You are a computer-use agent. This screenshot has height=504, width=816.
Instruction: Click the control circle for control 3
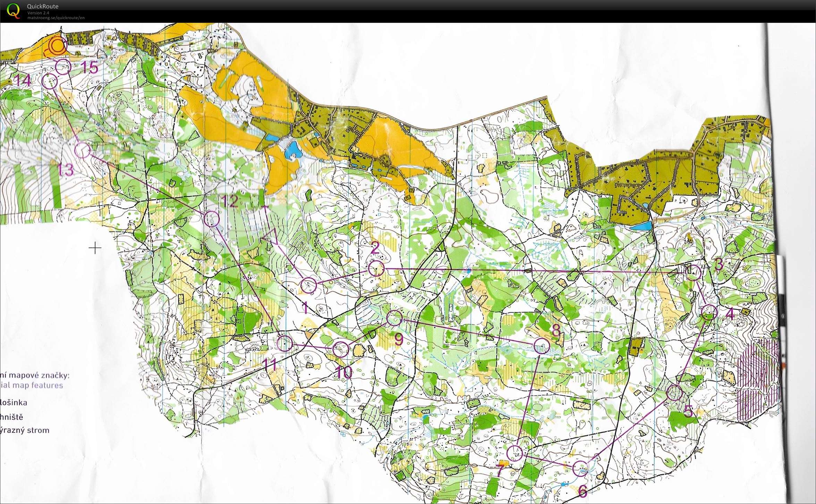click(693, 272)
